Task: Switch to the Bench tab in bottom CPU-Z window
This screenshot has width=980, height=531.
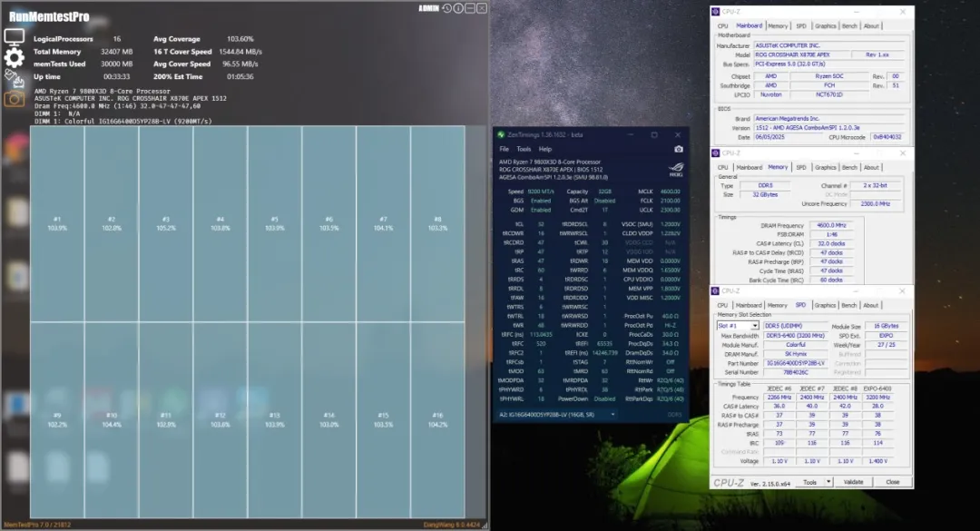Action: click(x=848, y=305)
